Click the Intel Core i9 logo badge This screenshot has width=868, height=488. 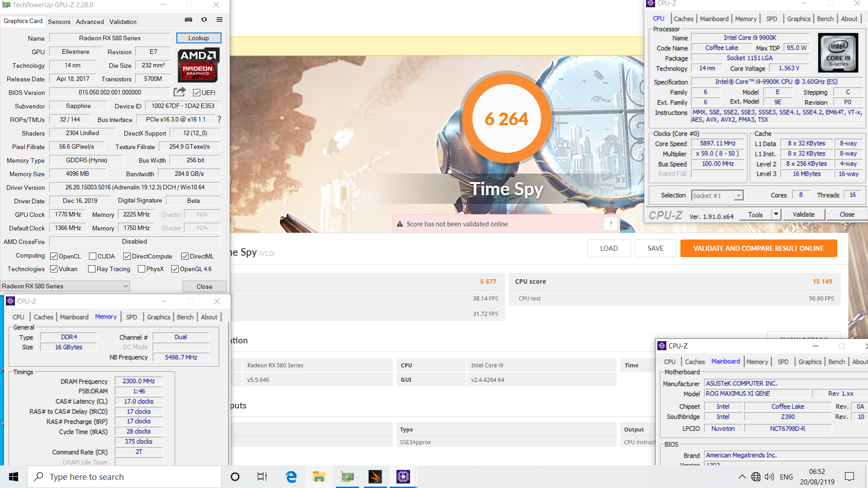838,53
